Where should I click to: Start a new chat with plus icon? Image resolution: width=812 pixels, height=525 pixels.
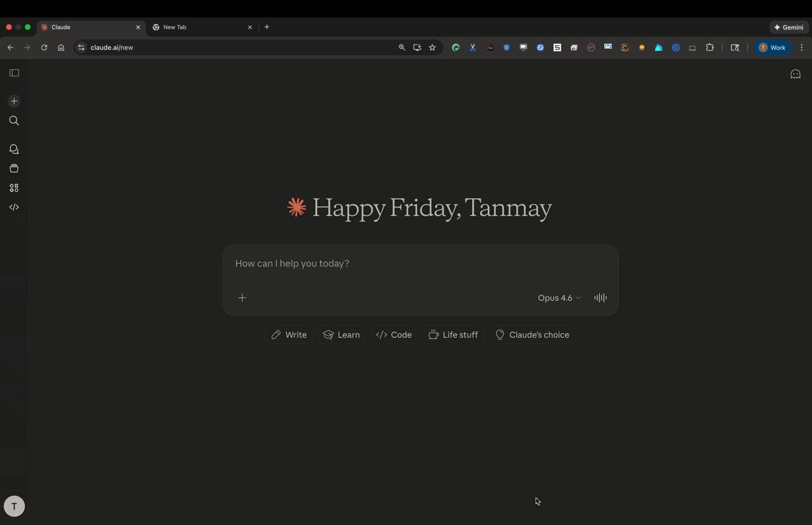[x=14, y=102]
